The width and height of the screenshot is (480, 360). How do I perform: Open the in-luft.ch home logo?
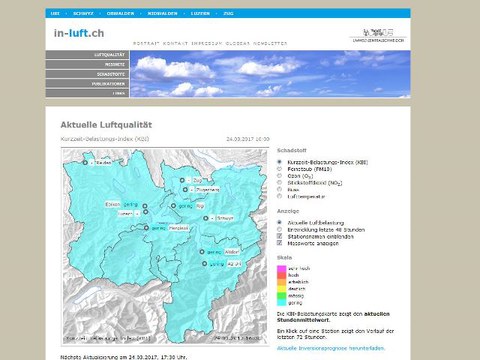[79, 33]
